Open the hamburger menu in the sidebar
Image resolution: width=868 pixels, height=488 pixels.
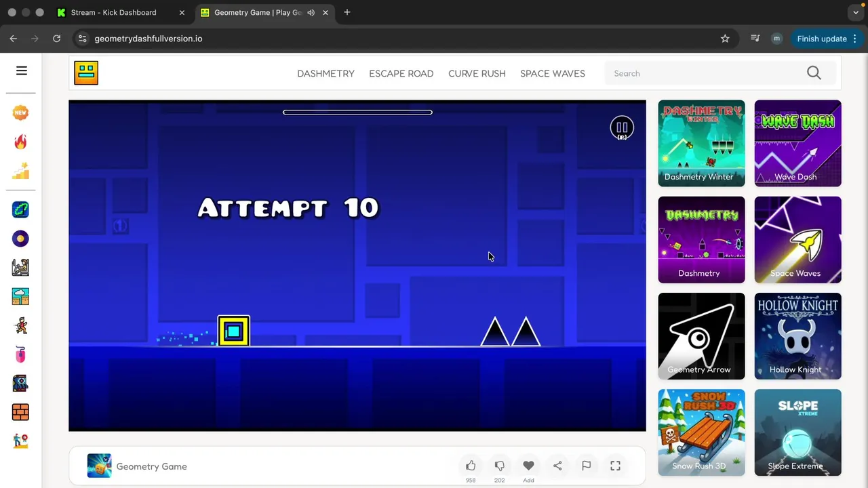(x=22, y=70)
